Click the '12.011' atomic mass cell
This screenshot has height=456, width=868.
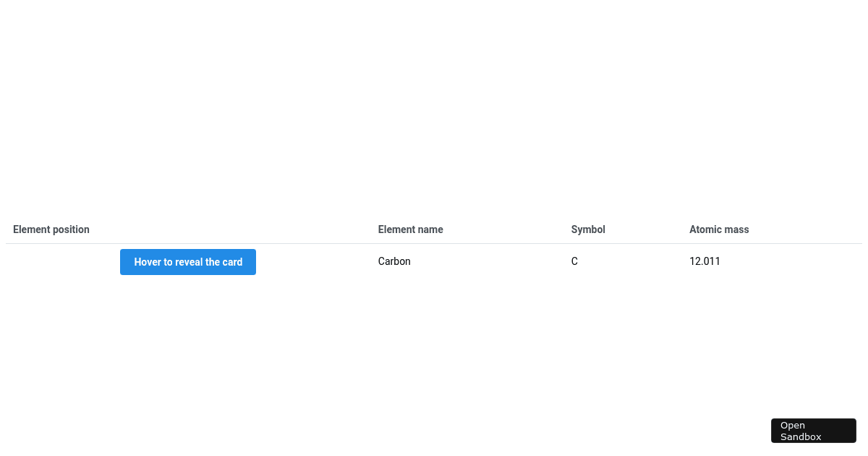click(705, 261)
